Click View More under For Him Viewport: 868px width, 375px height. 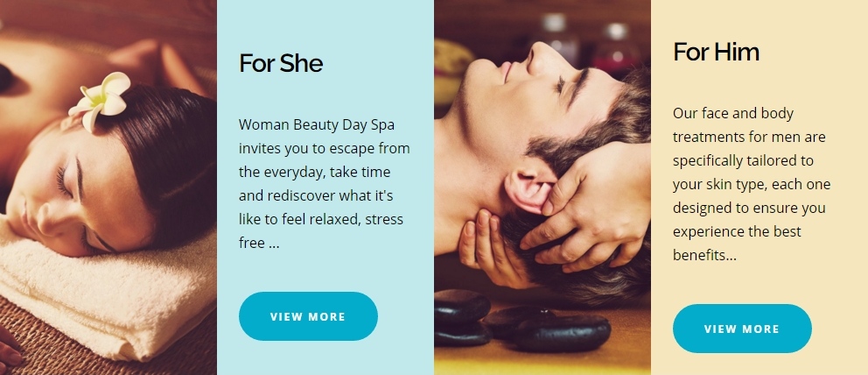(x=742, y=329)
